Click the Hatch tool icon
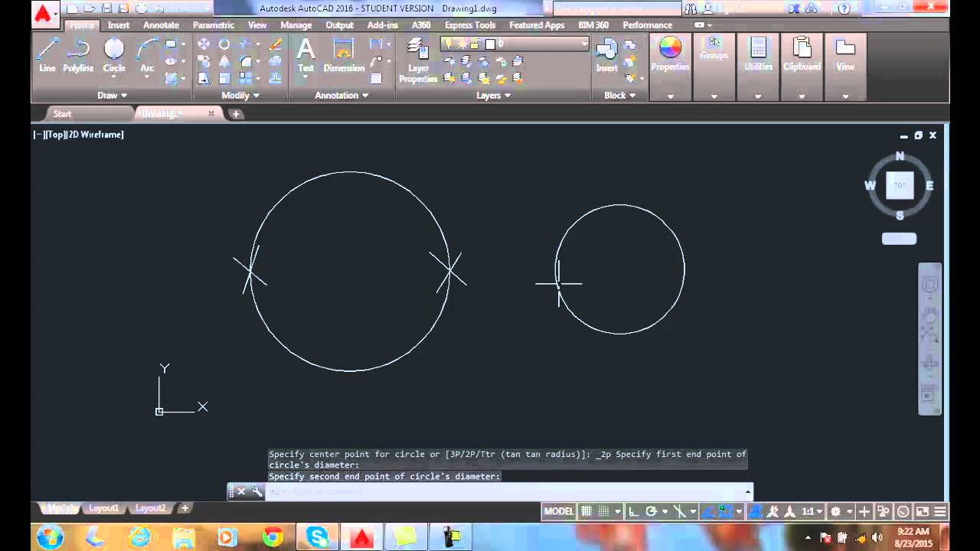Image resolution: width=980 pixels, height=551 pixels. (x=171, y=78)
